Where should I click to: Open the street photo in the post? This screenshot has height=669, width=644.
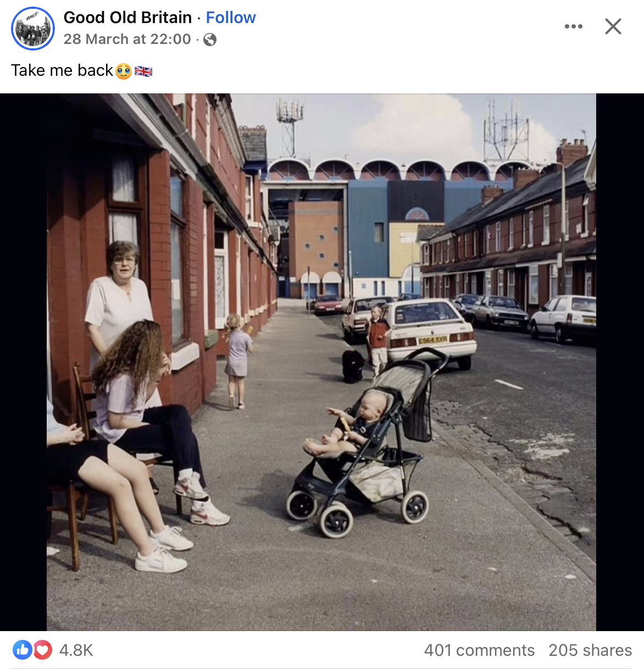click(x=321, y=362)
